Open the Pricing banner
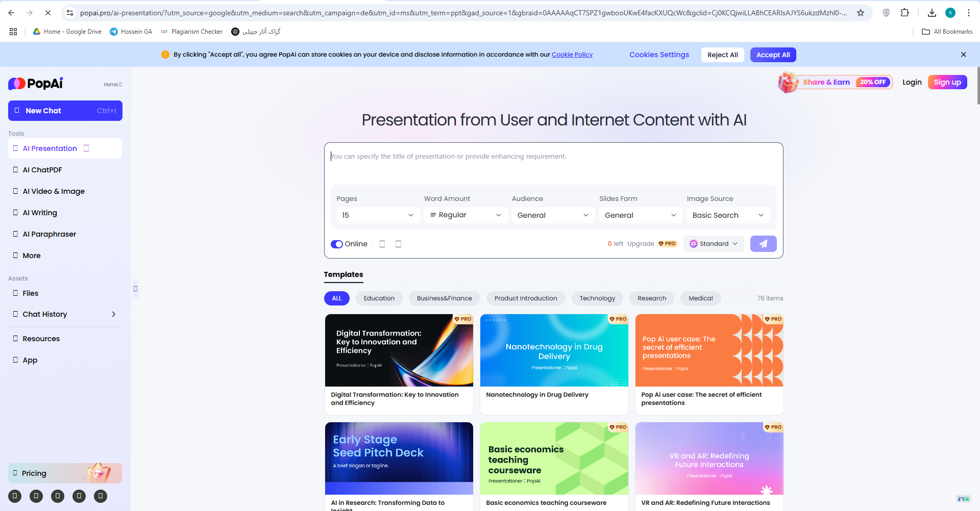The height and width of the screenshot is (511, 980). (x=65, y=473)
